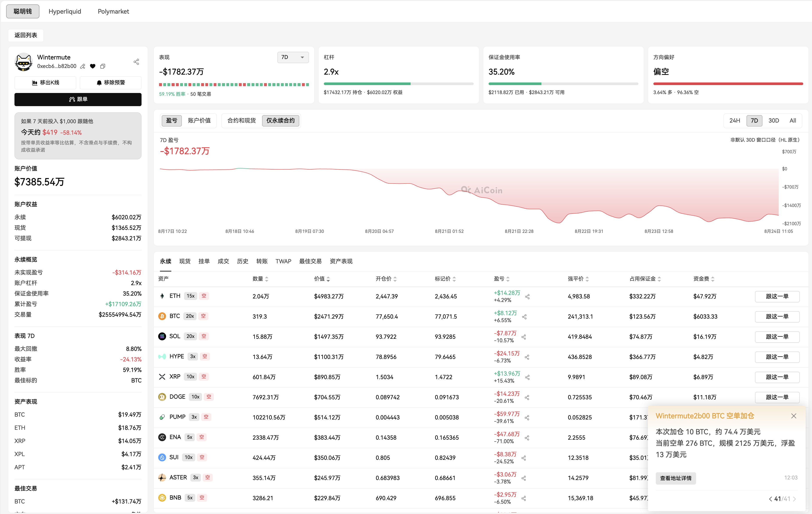Click the share icon in the DOGE row
The image size is (812, 514).
pyautogui.click(x=527, y=398)
